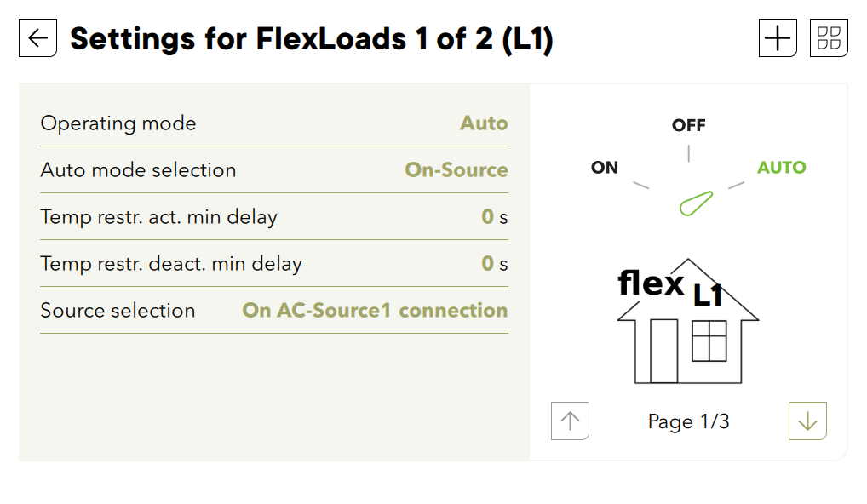The height and width of the screenshot is (504, 867).
Task: Select the Source selection row label
Action: tap(118, 311)
